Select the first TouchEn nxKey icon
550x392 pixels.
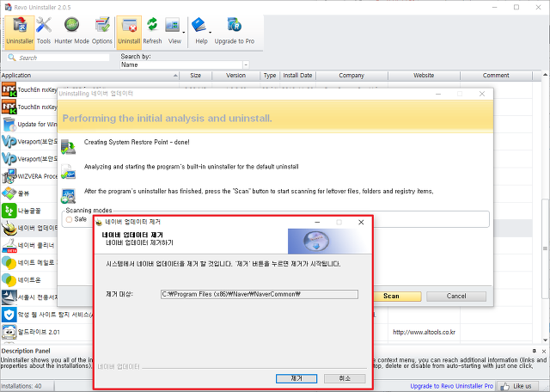(9, 89)
